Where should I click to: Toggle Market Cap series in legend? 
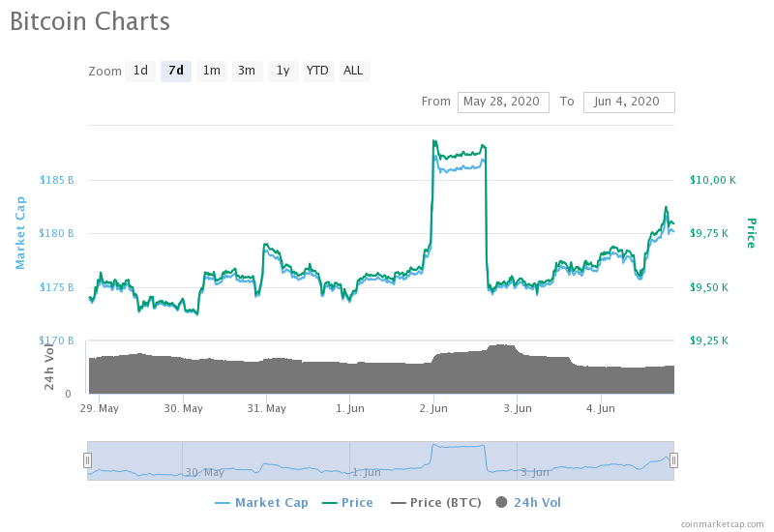(261, 502)
